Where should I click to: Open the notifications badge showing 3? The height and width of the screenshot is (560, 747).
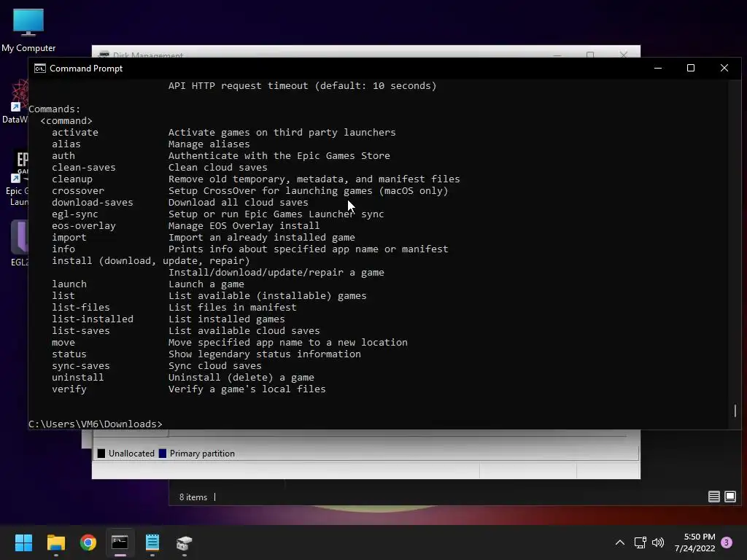click(727, 542)
